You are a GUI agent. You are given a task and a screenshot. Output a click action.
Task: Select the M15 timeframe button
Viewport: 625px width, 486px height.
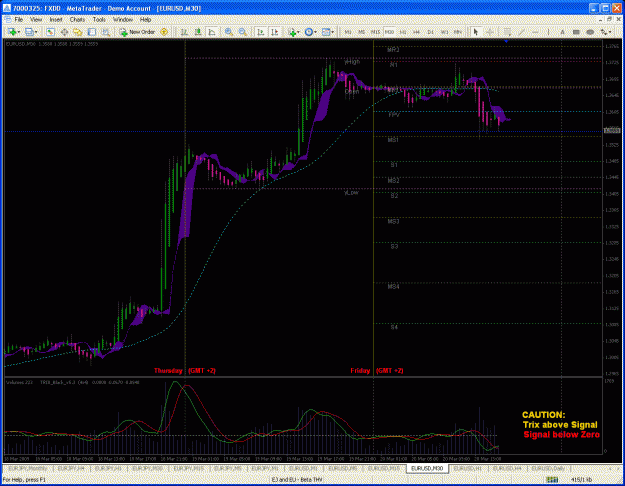tap(375, 32)
